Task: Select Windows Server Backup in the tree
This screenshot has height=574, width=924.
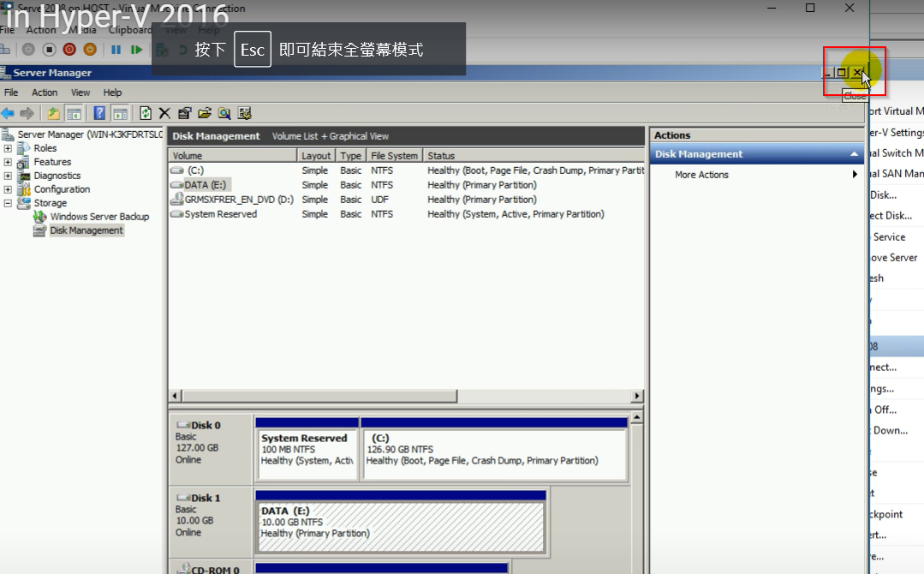Action: [x=99, y=216]
